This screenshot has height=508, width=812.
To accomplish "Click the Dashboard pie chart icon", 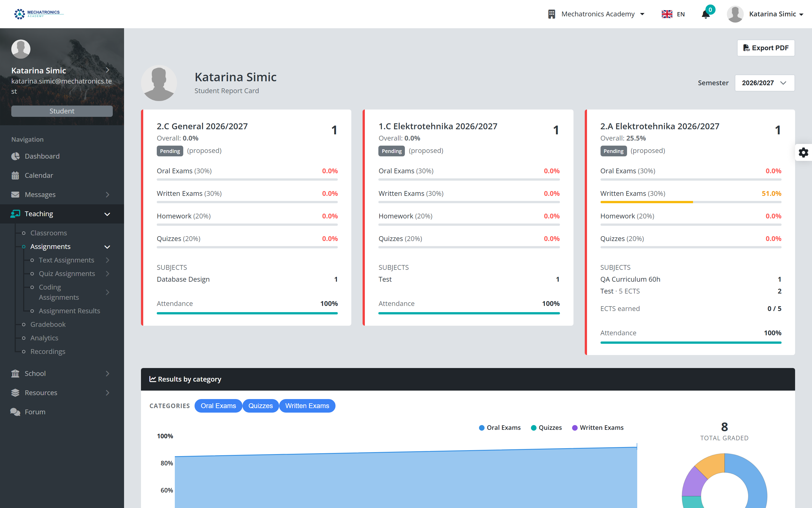I will (16, 156).
